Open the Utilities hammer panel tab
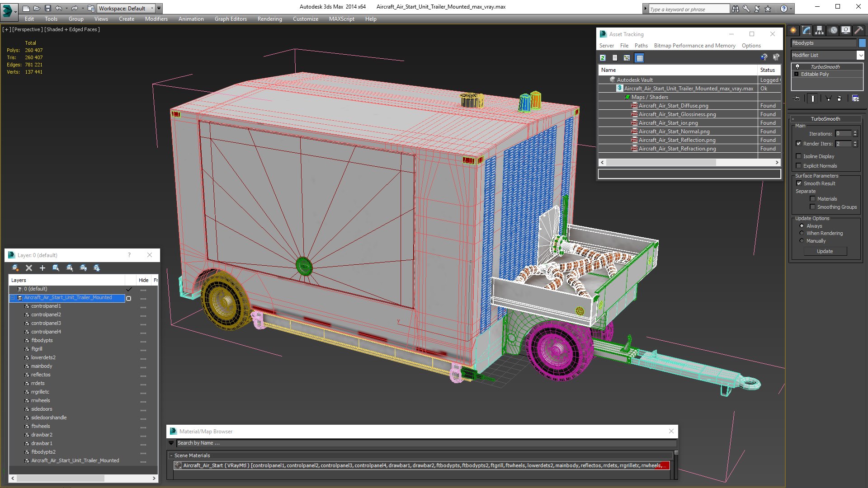868x488 pixels. (859, 30)
